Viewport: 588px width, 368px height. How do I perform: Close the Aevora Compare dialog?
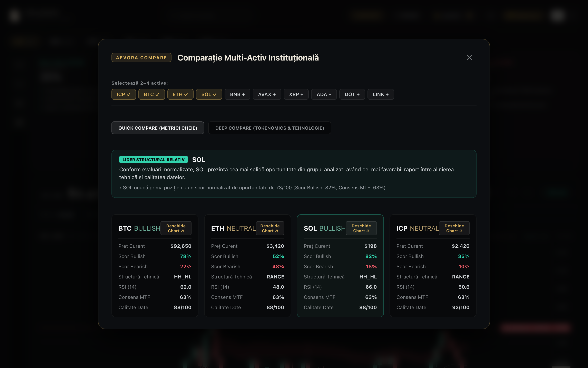[469, 58]
